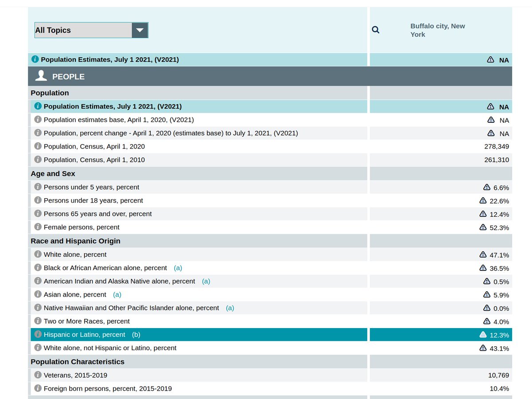532x399 pixels.
Task: Click warning triangle beside 0.5% value
Action: [487, 281]
